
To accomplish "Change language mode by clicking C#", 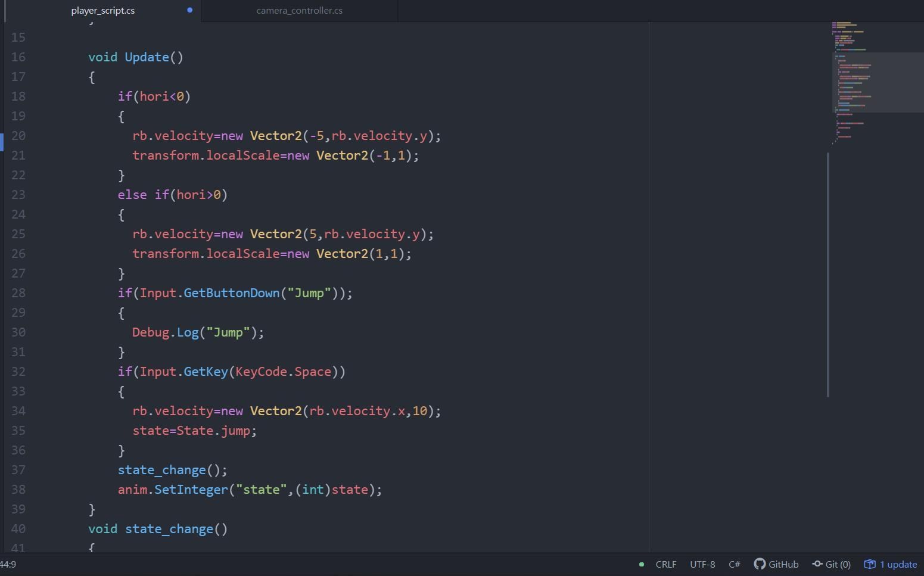I will [x=735, y=564].
